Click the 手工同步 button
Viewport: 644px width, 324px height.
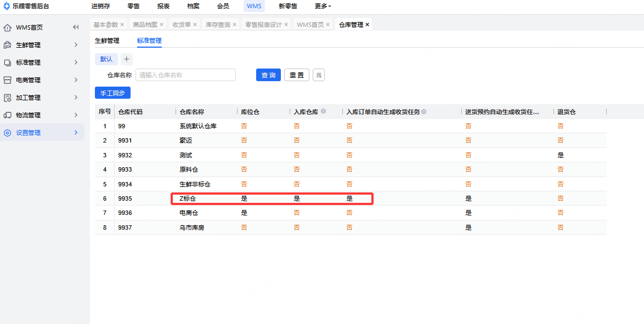coord(112,93)
